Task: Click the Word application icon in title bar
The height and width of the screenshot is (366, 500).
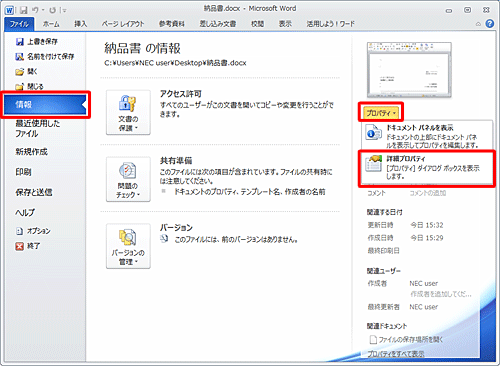Action: coord(9,10)
